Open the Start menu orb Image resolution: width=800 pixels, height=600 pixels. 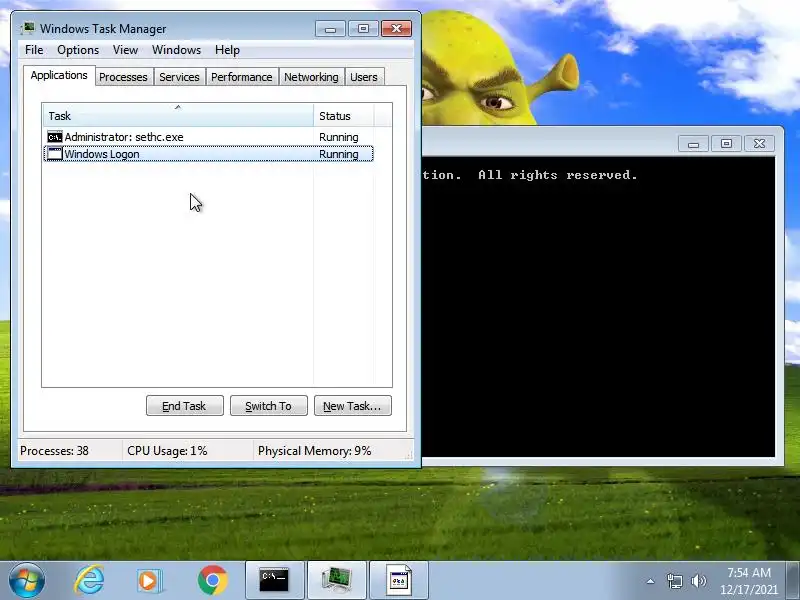[x=26, y=580]
